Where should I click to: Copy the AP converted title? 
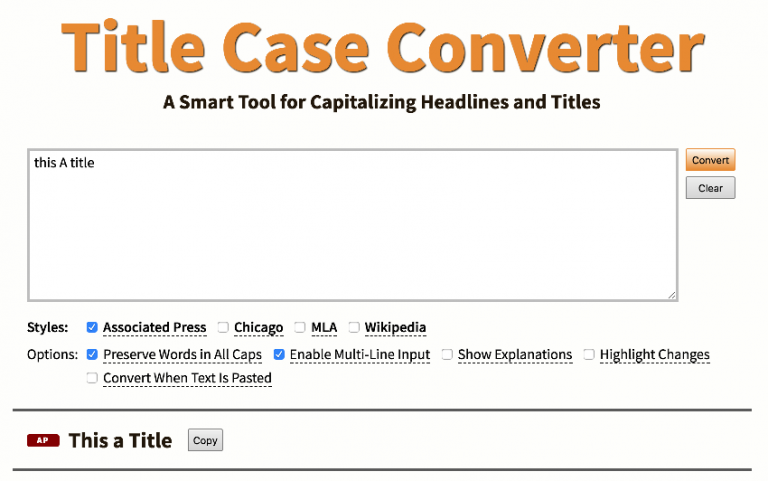(x=205, y=440)
